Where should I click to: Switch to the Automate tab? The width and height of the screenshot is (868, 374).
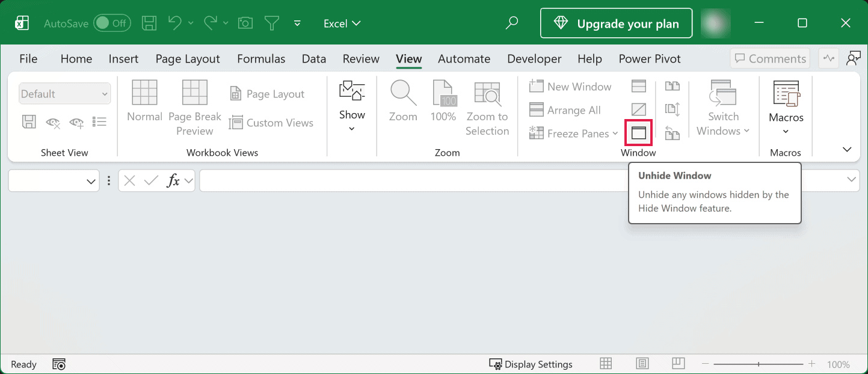pyautogui.click(x=464, y=58)
